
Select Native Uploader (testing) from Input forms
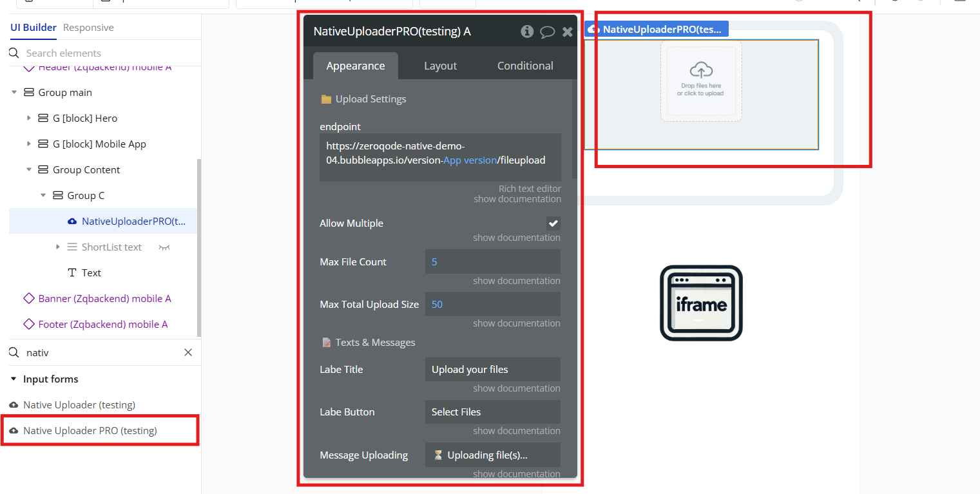pos(79,405)
